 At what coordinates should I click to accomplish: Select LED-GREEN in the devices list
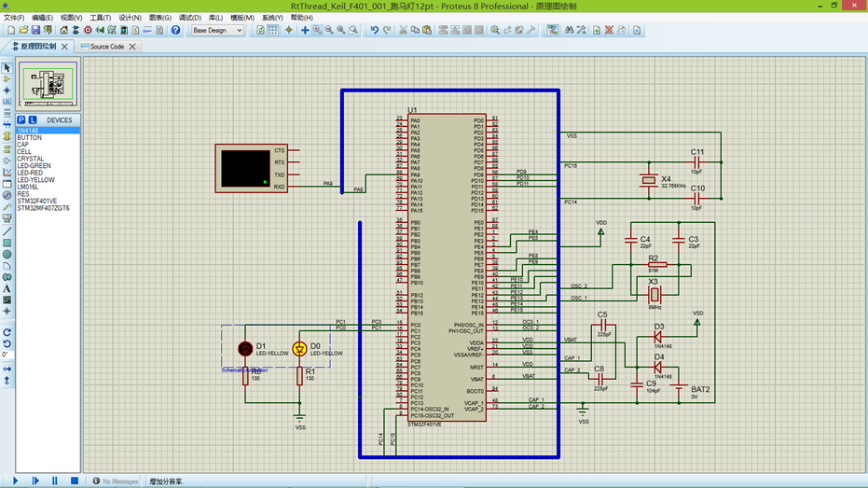pos(48,165)
